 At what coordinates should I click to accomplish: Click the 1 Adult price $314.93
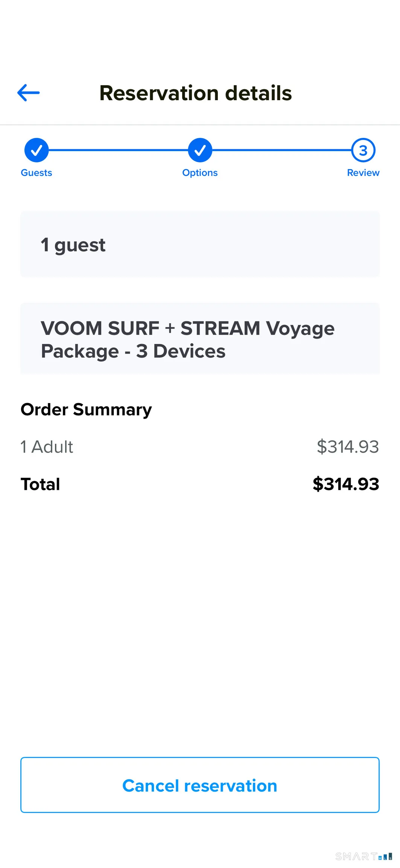(348, 447)
